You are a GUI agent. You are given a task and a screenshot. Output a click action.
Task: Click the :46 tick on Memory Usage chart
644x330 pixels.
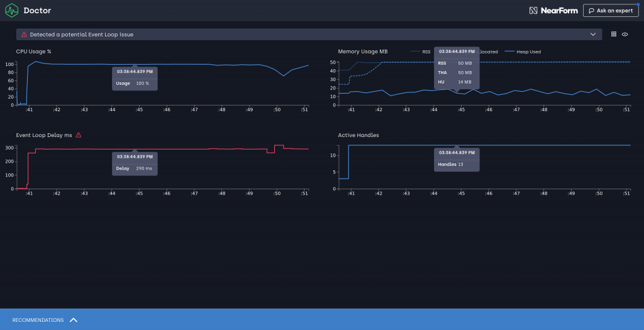488,110
